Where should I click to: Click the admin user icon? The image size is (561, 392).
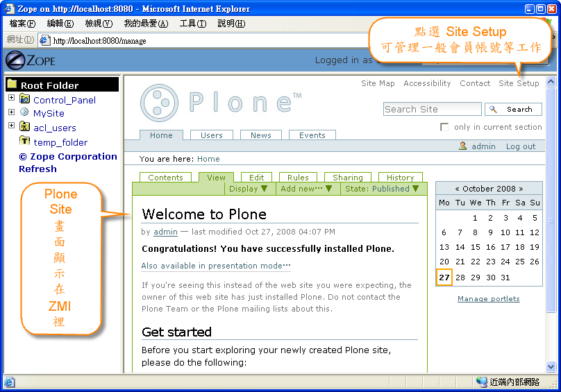click(x=462, y=146)
